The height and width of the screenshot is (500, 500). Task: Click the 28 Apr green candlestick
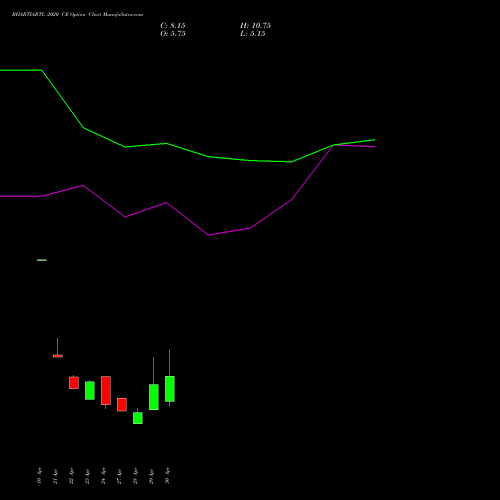138,418
